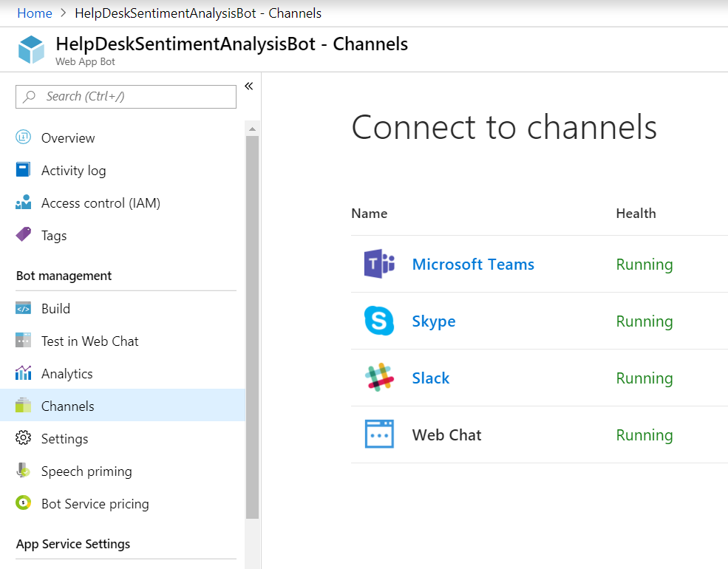Click the Skype channel icon
Image resolution: width=728 pixels, height=569 pixels.
379,321
